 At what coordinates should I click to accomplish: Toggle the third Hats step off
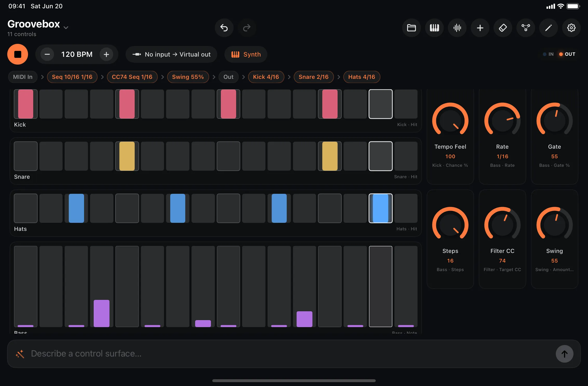pyautogui.click(x=76, y=208)
